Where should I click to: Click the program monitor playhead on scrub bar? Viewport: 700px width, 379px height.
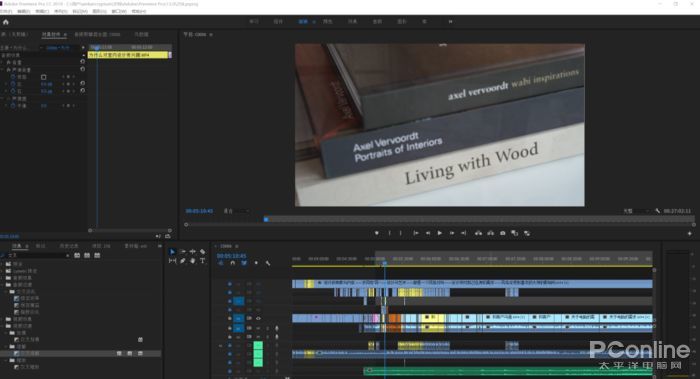pos(266,219)
